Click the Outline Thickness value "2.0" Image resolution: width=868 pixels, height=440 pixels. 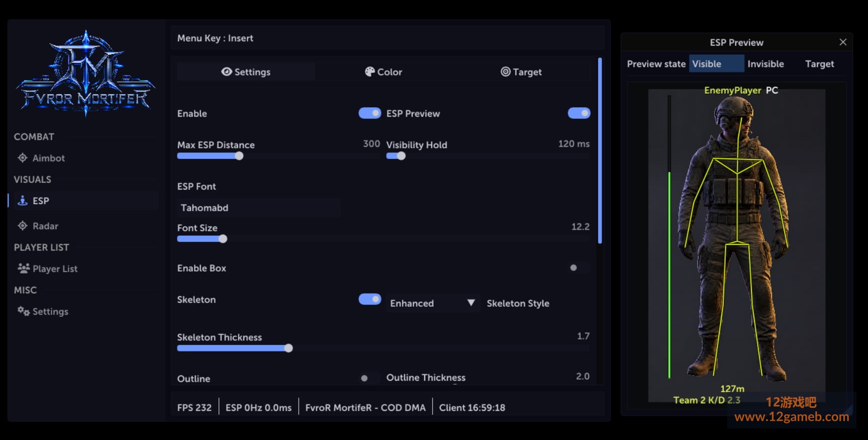coord(583,376)
